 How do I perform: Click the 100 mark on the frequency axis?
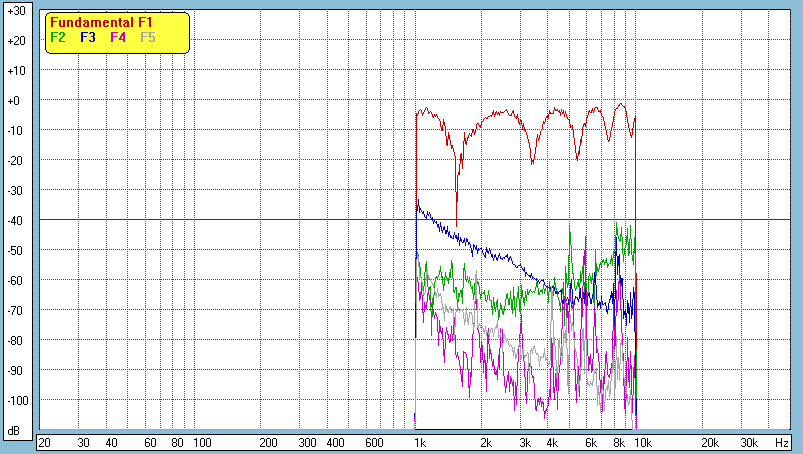201,442
